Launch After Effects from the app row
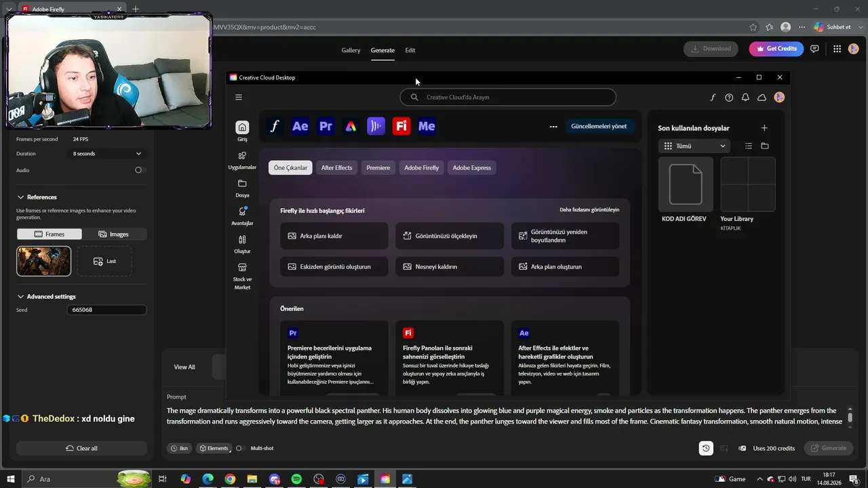The image size is (868, 488). pyautogui.click(x=300, y=126)
